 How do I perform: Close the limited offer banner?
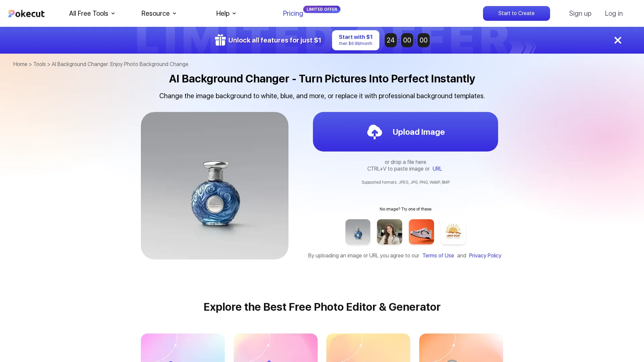coord(618,40)
